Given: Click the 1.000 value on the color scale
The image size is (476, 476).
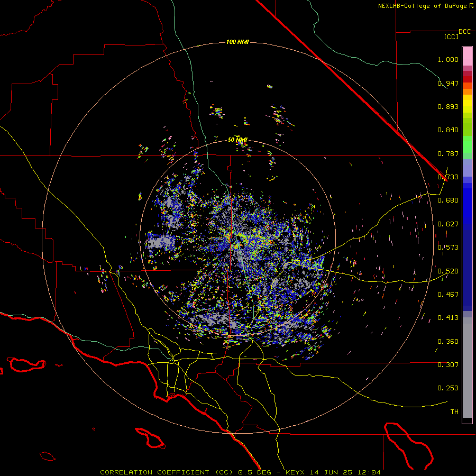Looking at the screenshot, I should coord(448,59).
